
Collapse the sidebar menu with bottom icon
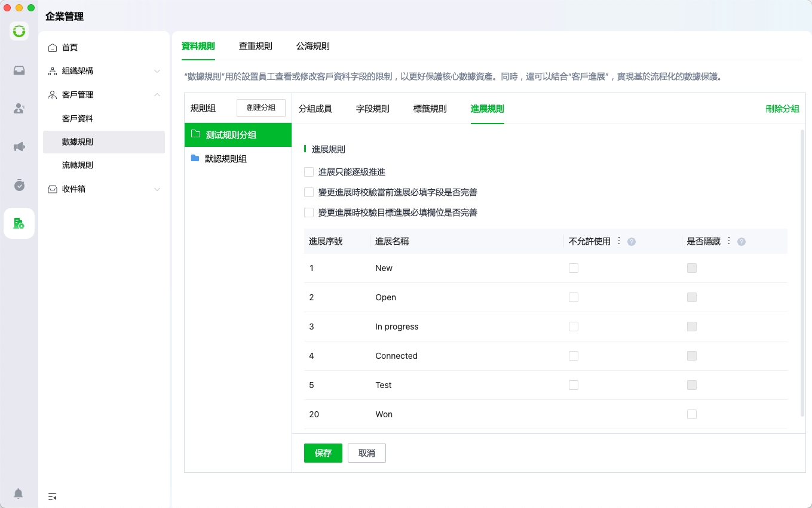[x=53, y=496]
